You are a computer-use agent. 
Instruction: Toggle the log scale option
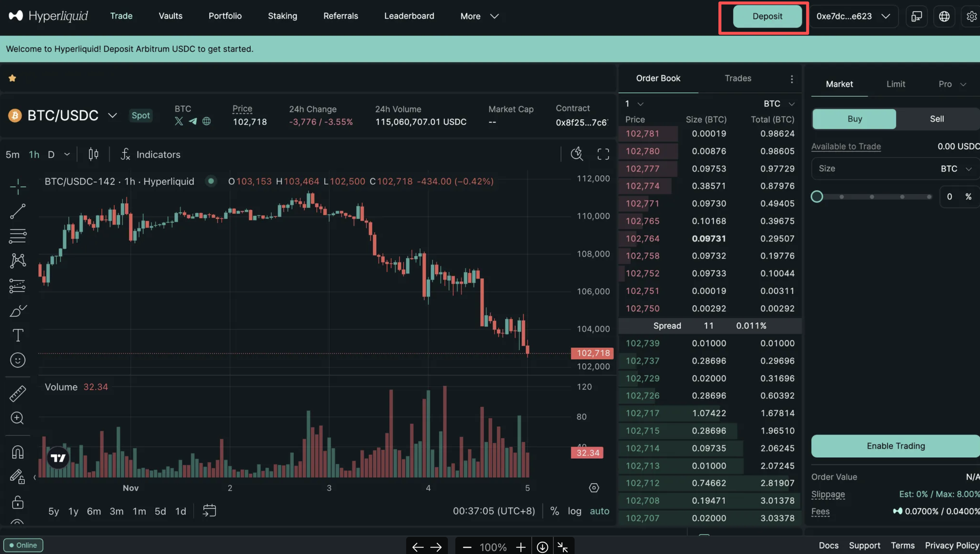[x=574, y=511]
